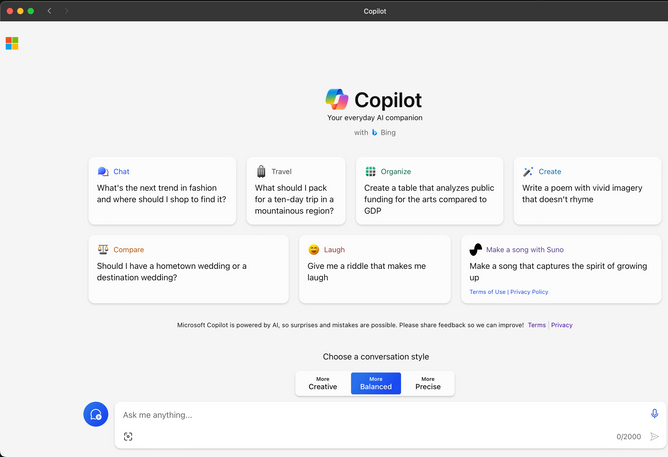Click the microphone voice input icon
Image resolution: width=668 pixels, height=457 pixels.
pos(654,413)
